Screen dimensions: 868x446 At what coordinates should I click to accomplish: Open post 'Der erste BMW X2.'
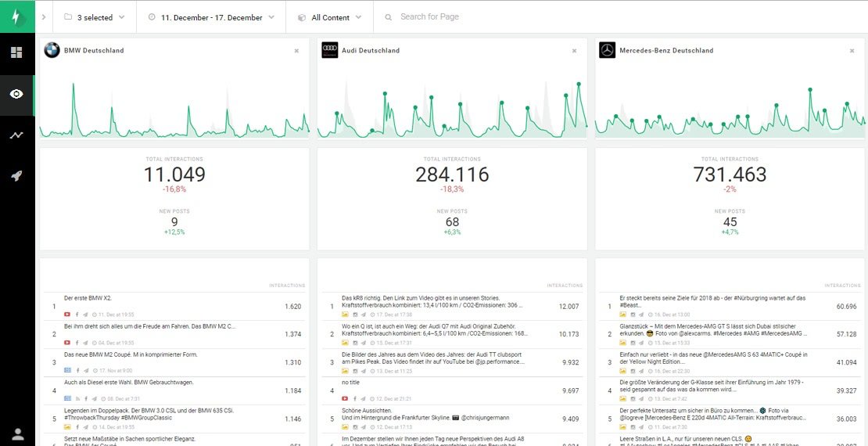[x=88, y=298]
